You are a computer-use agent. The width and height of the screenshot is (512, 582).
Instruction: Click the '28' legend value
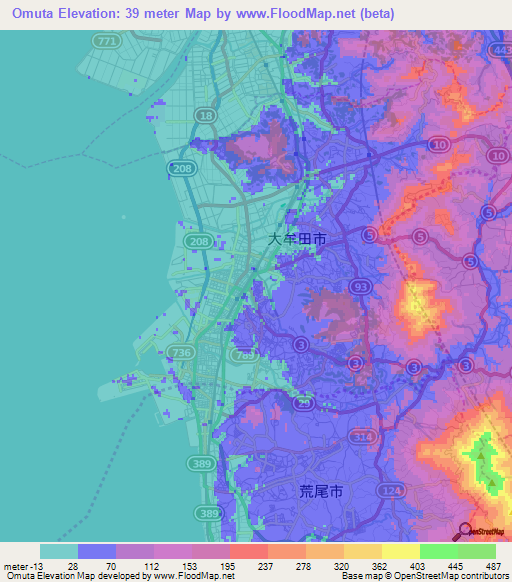coord(73,567)
